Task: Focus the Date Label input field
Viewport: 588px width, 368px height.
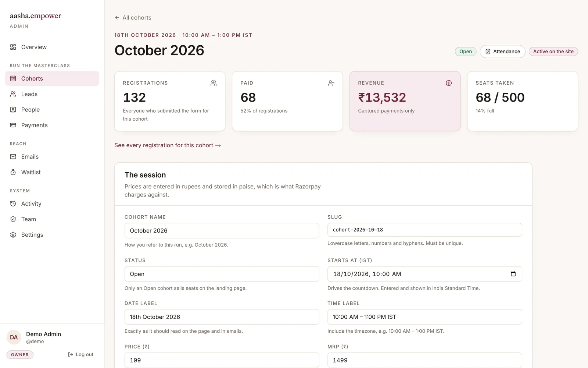Action: click(x=222, y=317)
